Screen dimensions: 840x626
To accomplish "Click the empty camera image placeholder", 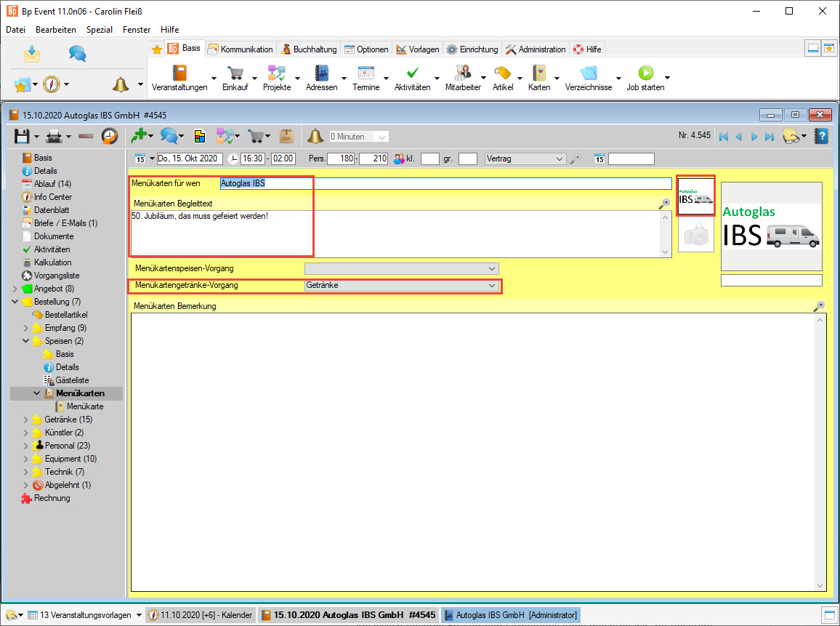I will tap(696, 235).
